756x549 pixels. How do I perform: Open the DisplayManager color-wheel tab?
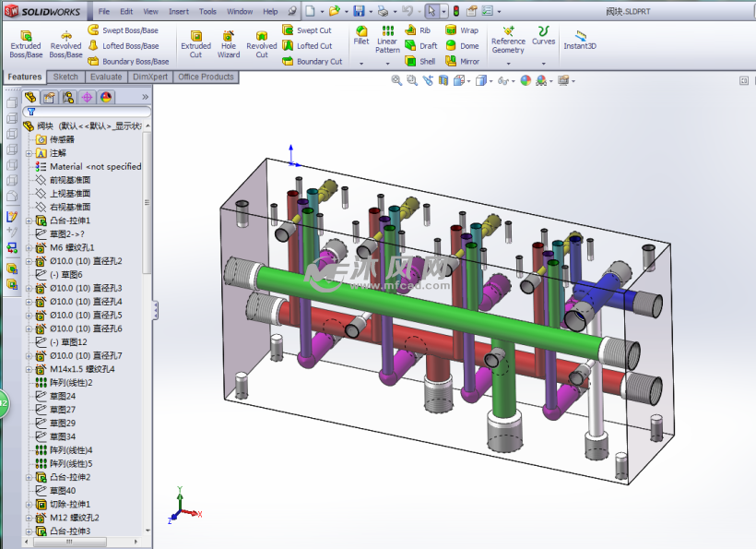106,98
